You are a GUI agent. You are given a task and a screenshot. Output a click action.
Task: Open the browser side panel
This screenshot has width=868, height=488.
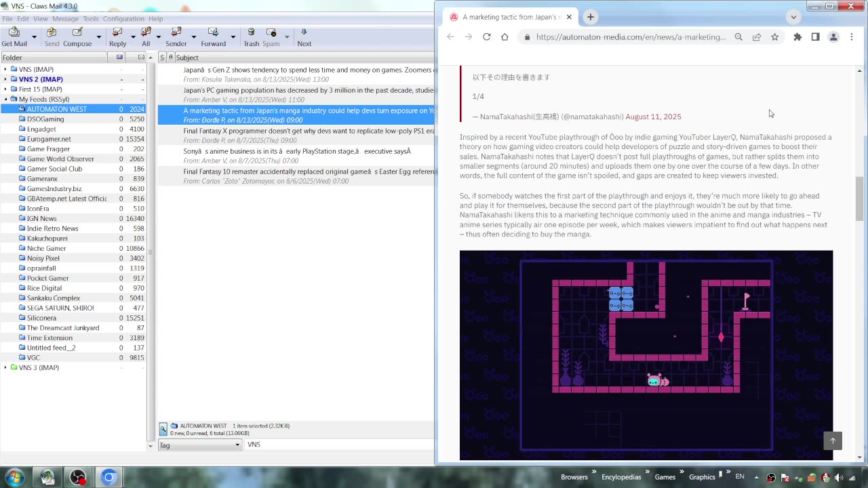click(x=815, y=37)
